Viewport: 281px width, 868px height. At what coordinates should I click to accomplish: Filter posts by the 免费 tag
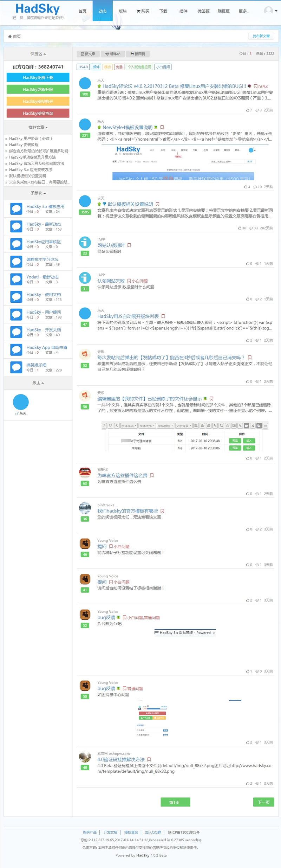coord(119,67)
